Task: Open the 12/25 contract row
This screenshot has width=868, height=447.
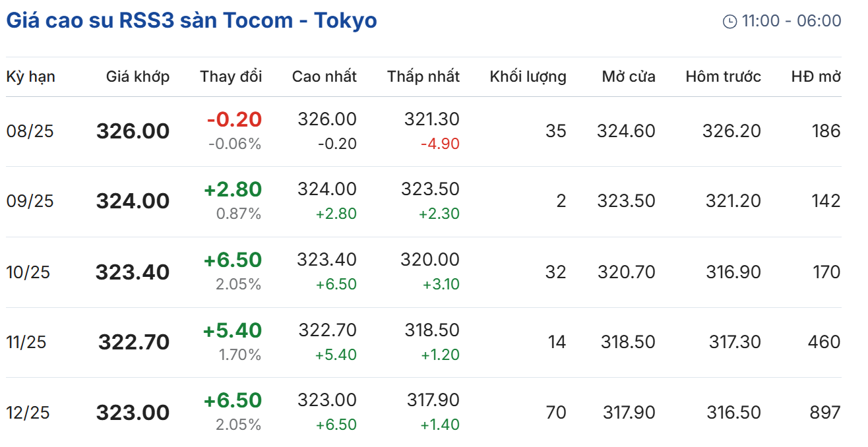Action: pyautogui.click(x=28, y=413)
